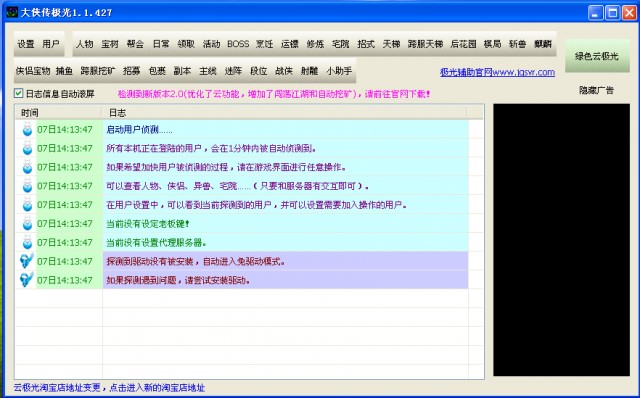
Task: Select the 斩兽 tab
Action: 518,44
